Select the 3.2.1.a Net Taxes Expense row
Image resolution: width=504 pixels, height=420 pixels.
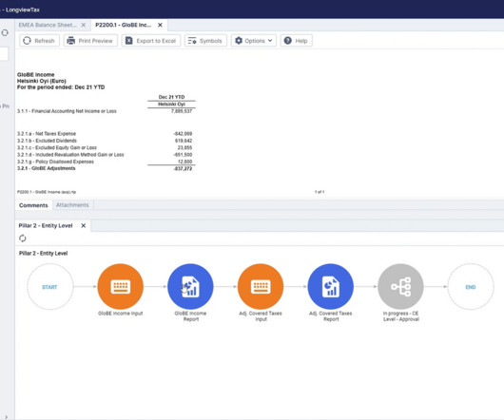(x=107, y=134)
